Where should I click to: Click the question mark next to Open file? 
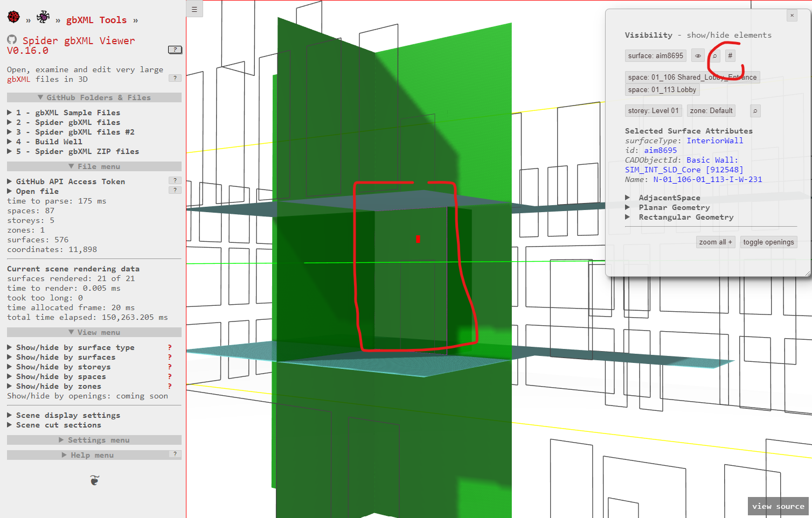tap(175, 190)
